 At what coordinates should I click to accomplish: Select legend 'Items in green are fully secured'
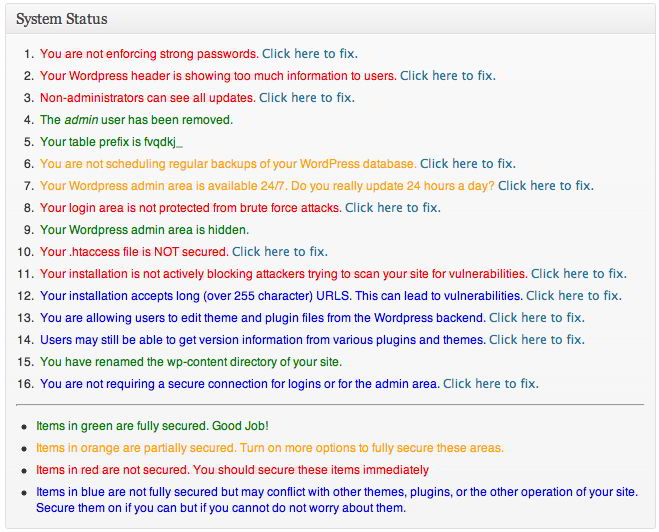click(152, 426)
